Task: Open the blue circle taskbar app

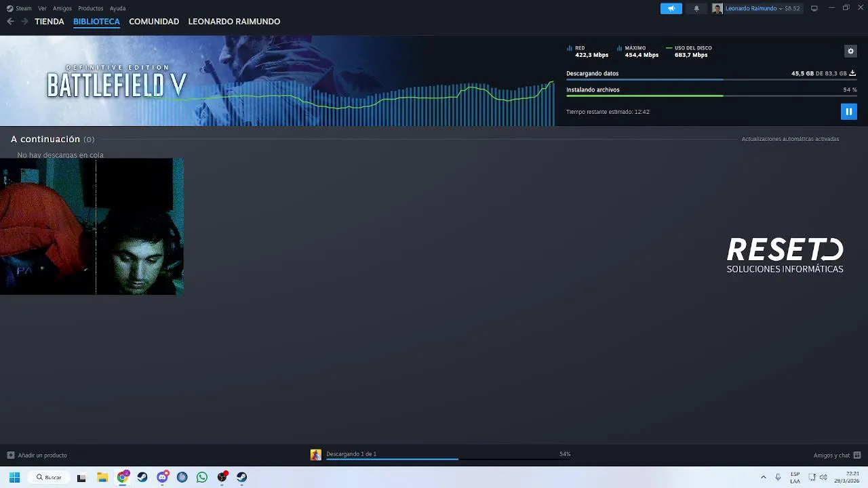Action: (182, 477)
